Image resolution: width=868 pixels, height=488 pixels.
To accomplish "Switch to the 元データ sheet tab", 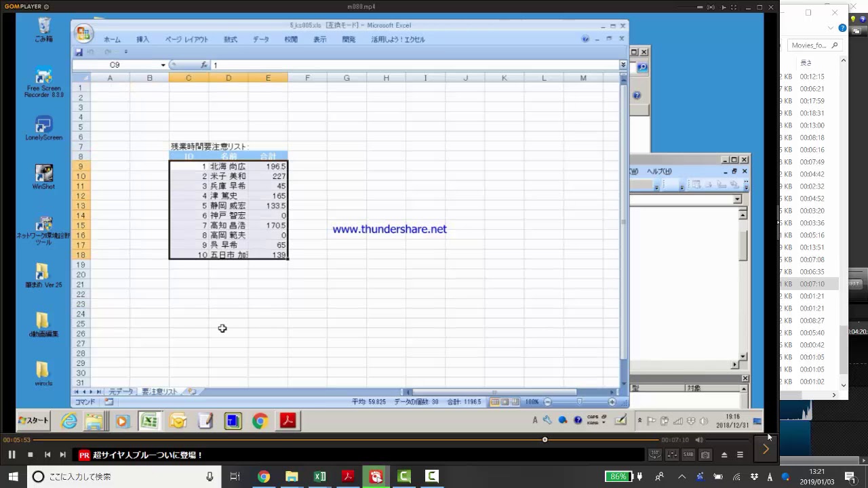I will click(x=121, y=392).
